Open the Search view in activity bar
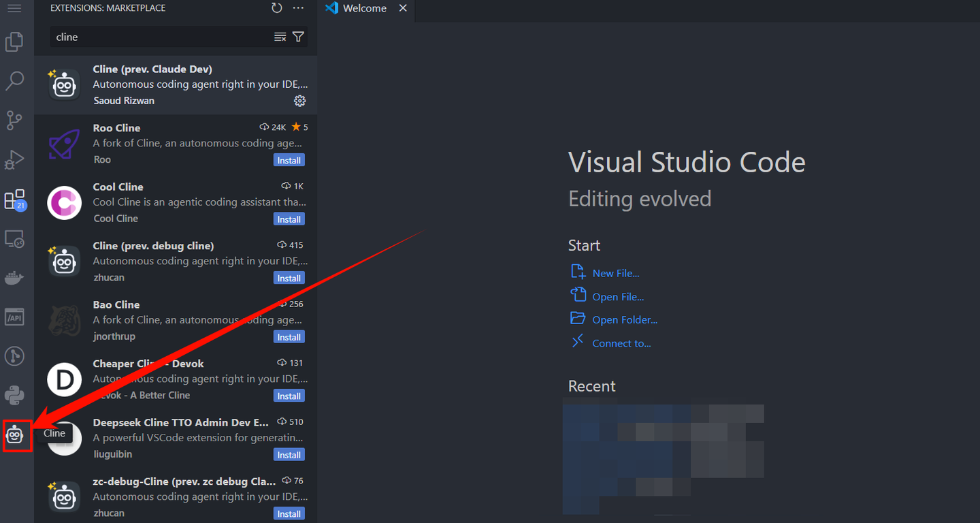This screenshot has height=523, width=980. tap(14, 82)
